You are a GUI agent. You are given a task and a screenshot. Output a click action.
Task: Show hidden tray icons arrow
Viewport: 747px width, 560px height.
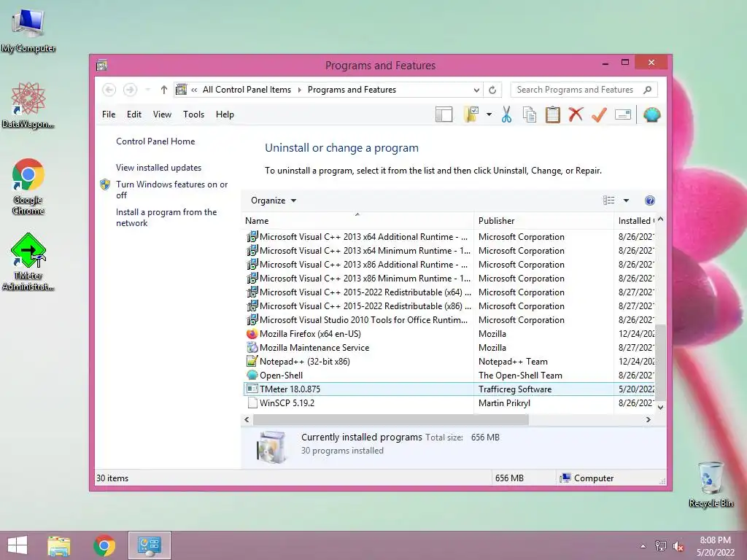643,546
